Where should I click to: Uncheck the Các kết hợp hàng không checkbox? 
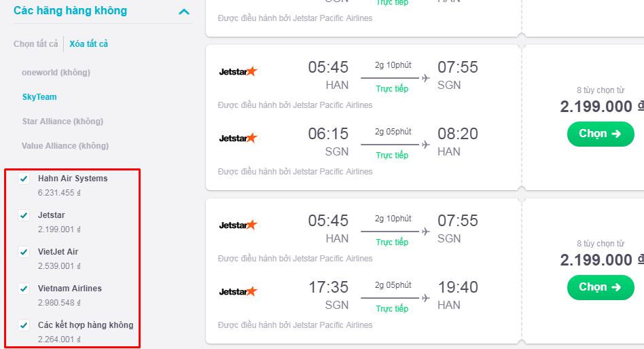tap(24, 325)
